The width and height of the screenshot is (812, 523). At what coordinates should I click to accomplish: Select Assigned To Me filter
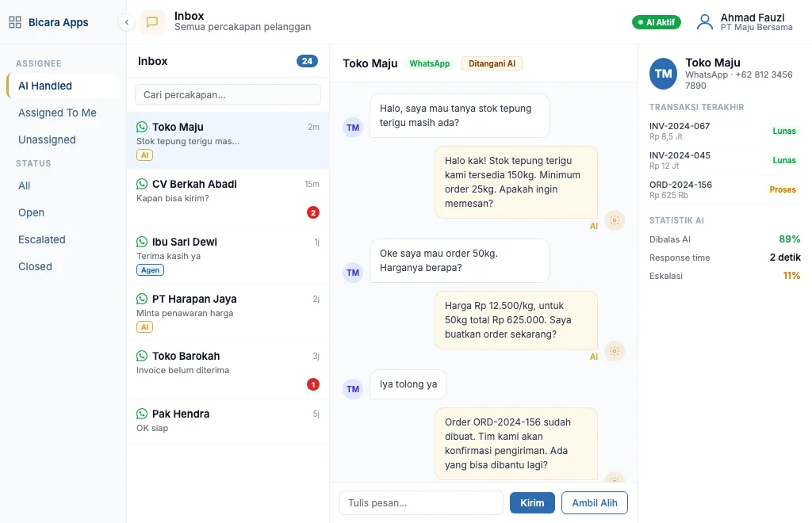coord(63,113)
